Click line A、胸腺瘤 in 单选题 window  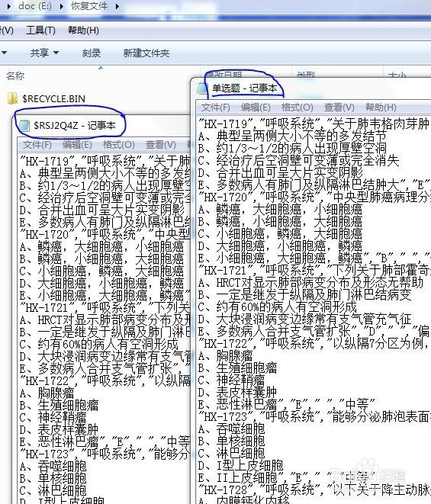pos(226,356)
